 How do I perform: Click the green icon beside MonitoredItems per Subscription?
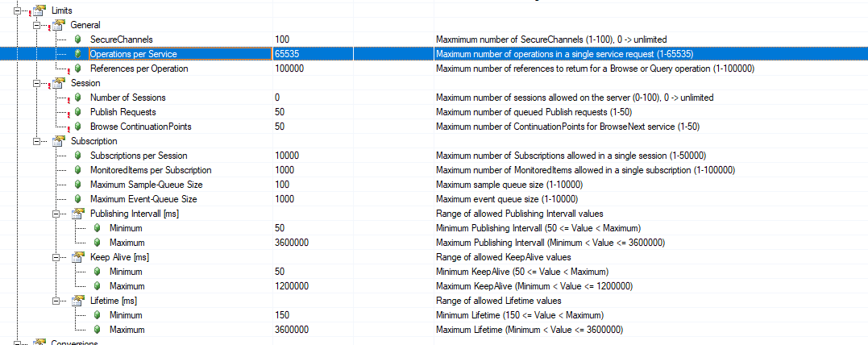pos(78,170)
